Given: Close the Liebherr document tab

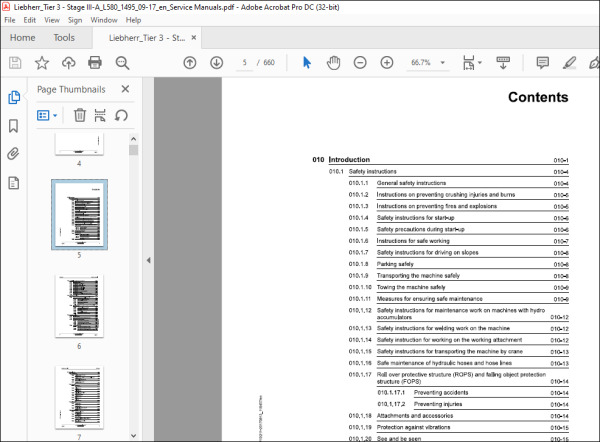Looking at the screenshot, I should [194, 38].
